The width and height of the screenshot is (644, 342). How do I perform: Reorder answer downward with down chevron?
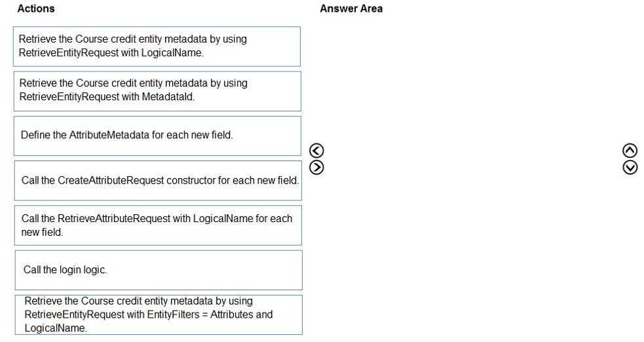[630, 167]
